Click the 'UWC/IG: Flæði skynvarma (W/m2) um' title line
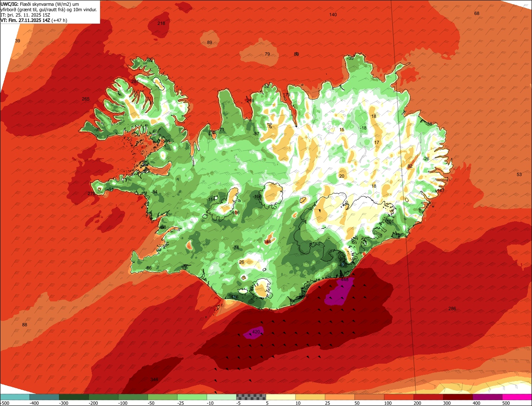The image size is (532, 406). pos(40,4)
